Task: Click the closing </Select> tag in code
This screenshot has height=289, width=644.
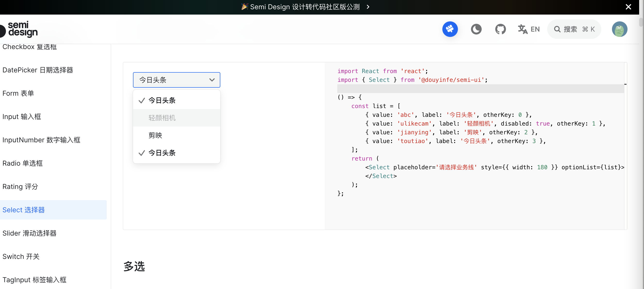Action: 381,176
